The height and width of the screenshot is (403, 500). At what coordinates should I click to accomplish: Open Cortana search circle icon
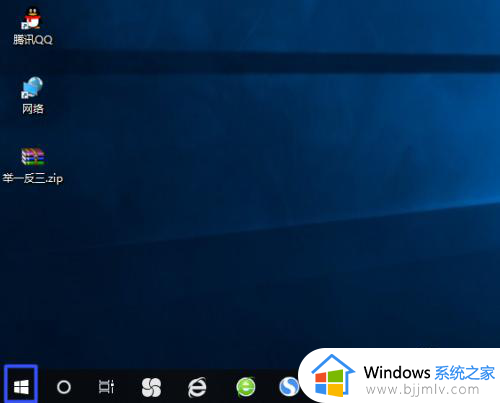pyautogui.click(x=64, y=387)
